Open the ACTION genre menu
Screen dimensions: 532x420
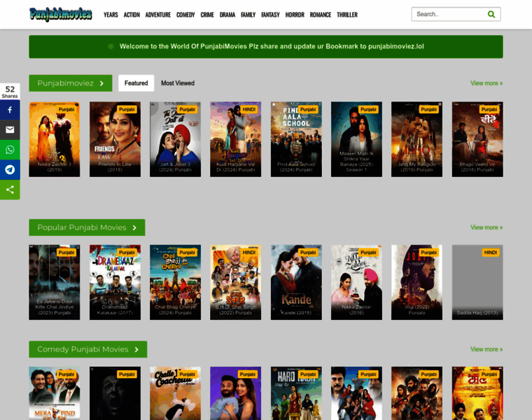pyautogui.click(x=132, y=15)
